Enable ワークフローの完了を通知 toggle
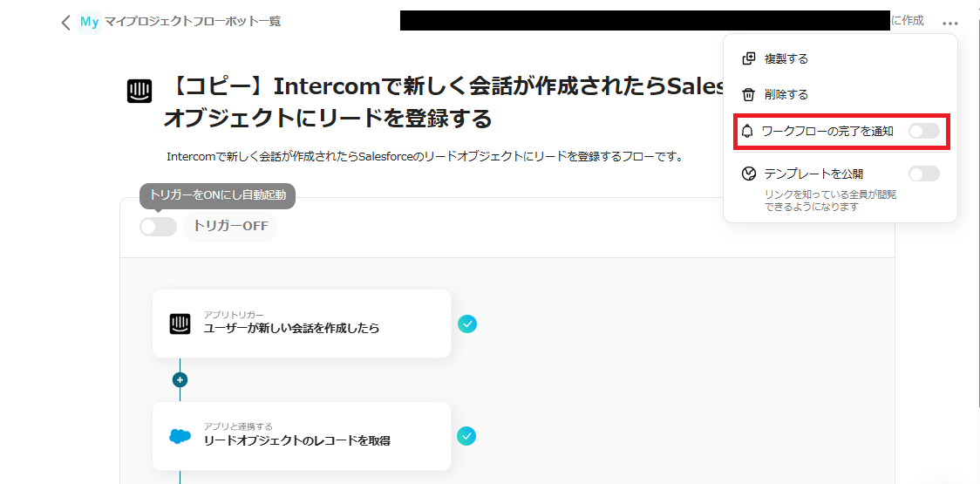The height and width of the screenshot is (484, 980). [923, 132]
